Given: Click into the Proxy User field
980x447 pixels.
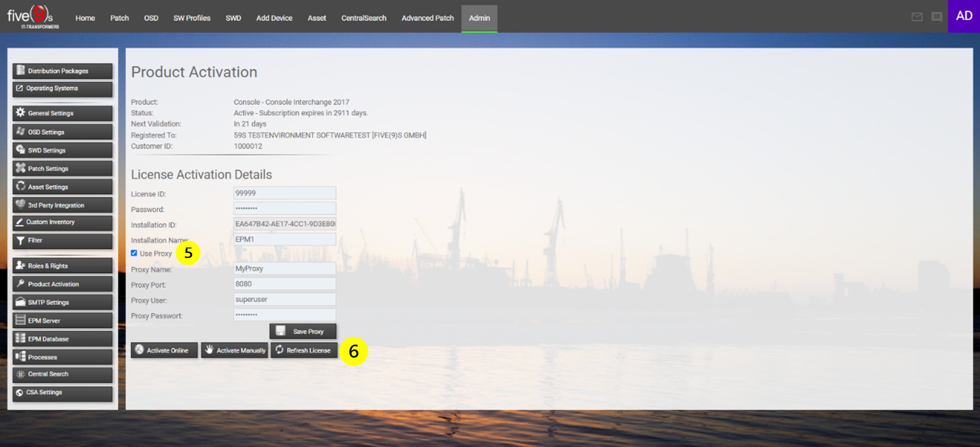Looking at the screenshot, I should click(x=284, y=299).
